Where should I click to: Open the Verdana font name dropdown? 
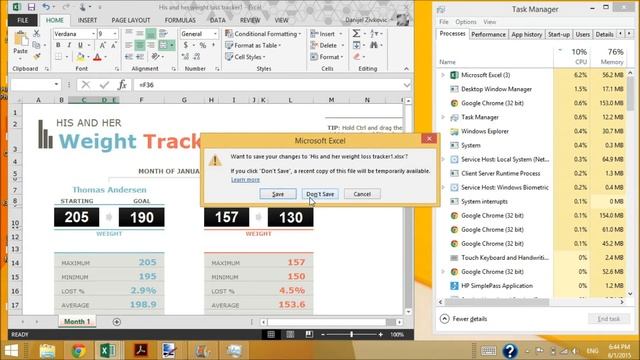(x=93, y=34)
